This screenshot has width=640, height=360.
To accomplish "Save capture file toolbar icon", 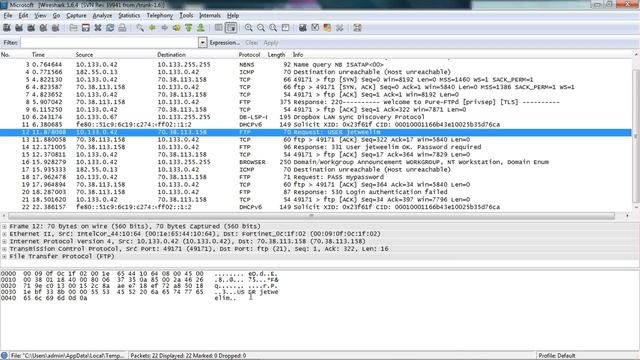I will coord(86,28).
